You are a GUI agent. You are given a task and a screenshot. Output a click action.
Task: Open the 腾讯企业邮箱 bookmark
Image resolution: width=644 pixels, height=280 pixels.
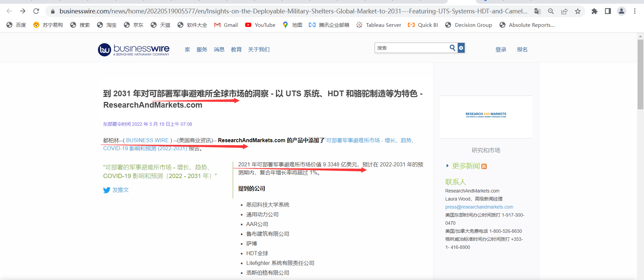pyautogui.click(x=329, y=25)
